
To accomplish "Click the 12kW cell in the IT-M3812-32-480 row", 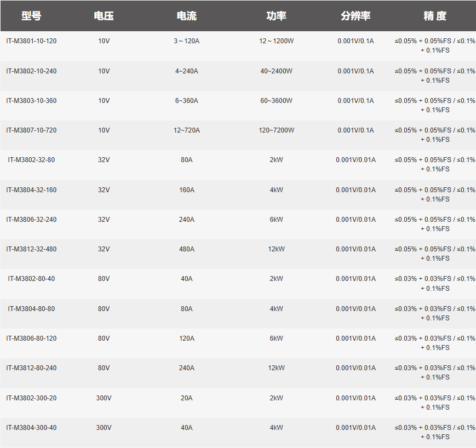I will (276, 249).
